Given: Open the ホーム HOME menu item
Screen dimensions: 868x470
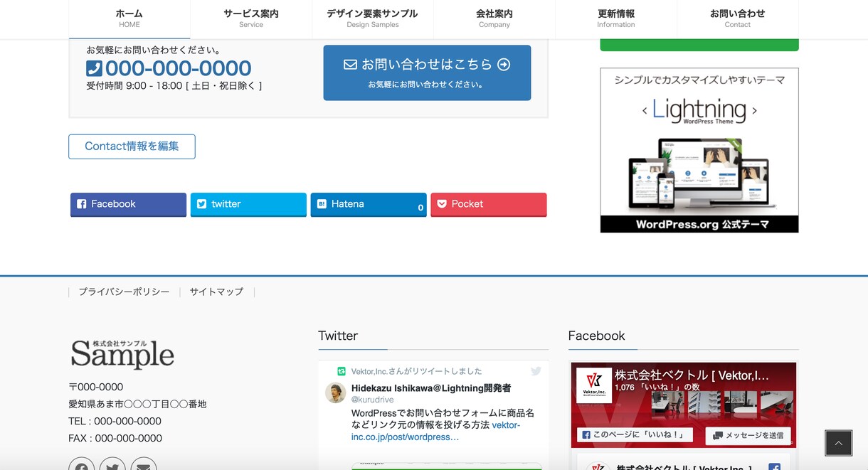Looking at the screenshot, I should click(x=129, y=18).
